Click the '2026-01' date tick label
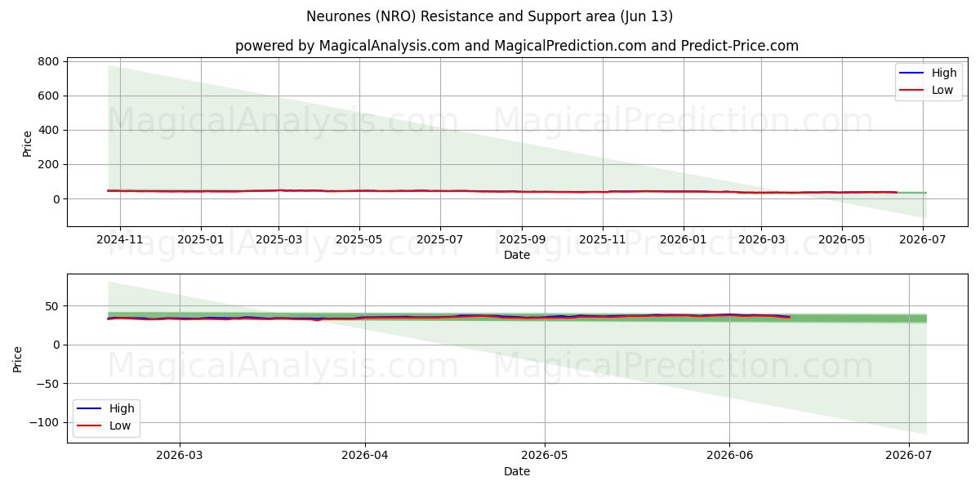The height and width of the screenshot is (490, 980). pyautogui.click(x=684, y=239)
